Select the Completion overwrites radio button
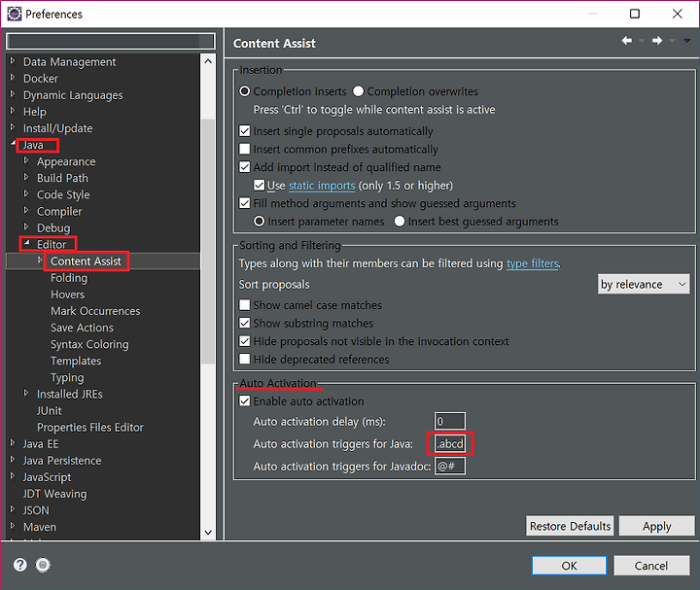700x590 pixels. (358, 91)
